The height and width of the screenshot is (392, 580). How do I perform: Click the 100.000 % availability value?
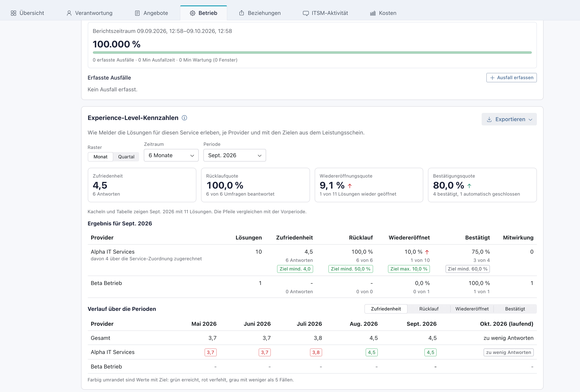click(117, 44)
